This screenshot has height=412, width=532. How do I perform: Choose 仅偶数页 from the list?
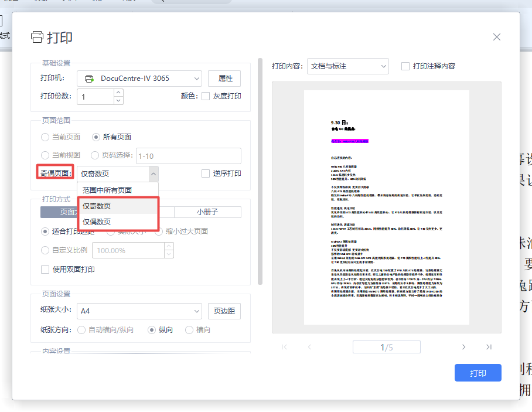[x=97, y=222]
